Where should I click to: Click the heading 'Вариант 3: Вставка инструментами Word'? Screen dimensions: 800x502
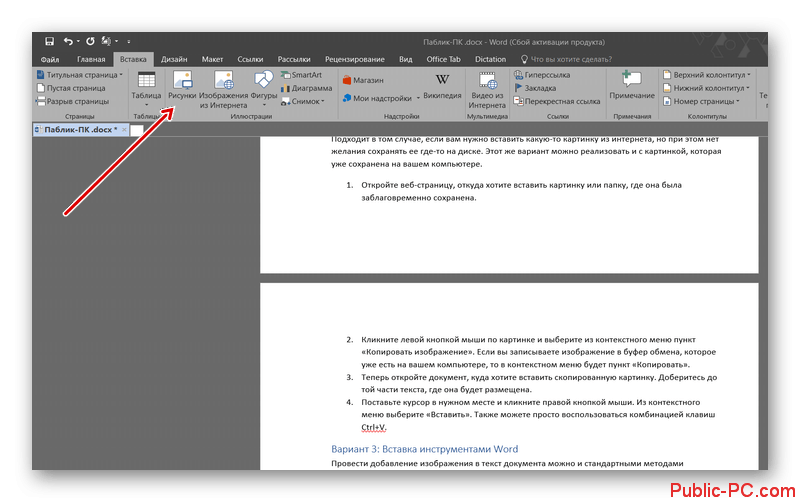[424, 449]
